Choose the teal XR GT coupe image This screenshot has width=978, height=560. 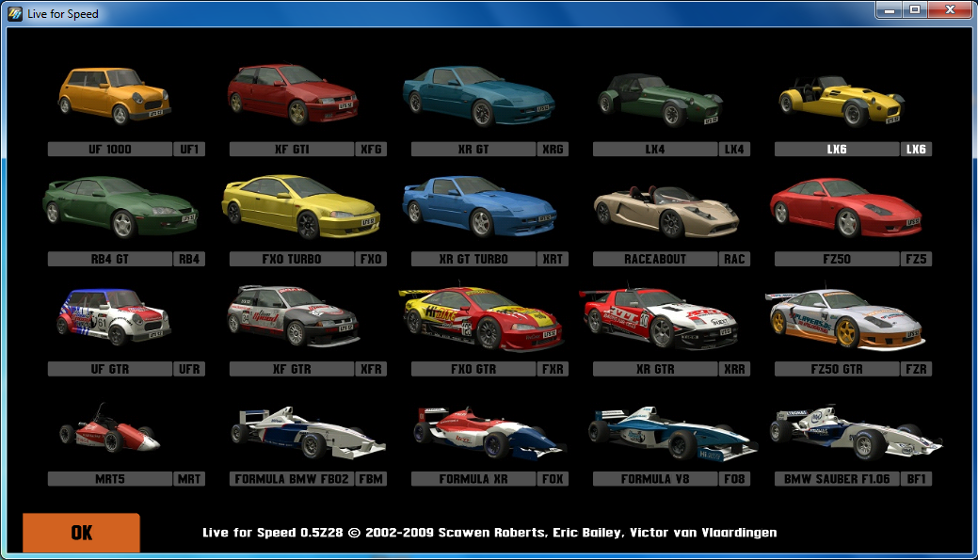(478, 96)
